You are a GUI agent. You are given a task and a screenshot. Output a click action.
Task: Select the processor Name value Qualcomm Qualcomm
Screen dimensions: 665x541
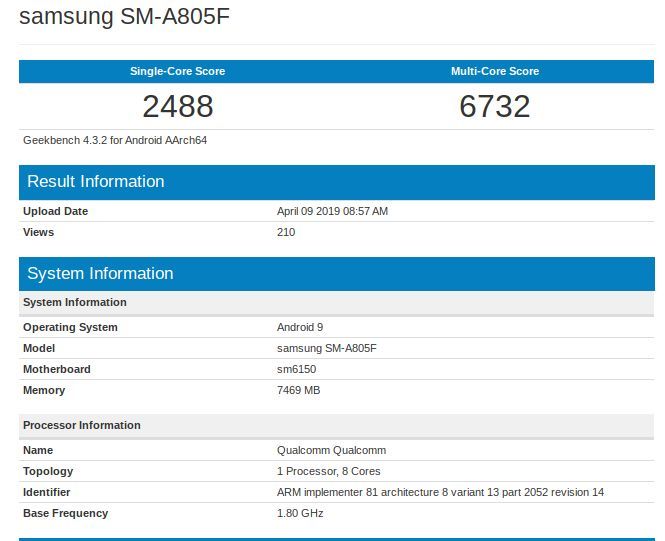[331, 450]
